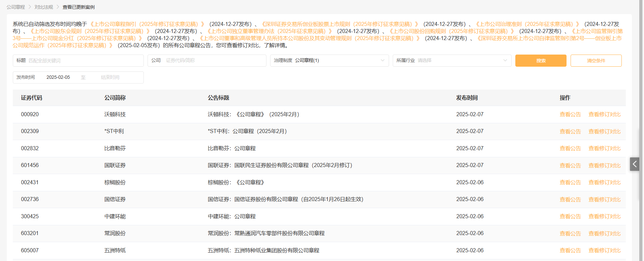
Task: Select securities code 000920
Action: [x=30, y=115]
